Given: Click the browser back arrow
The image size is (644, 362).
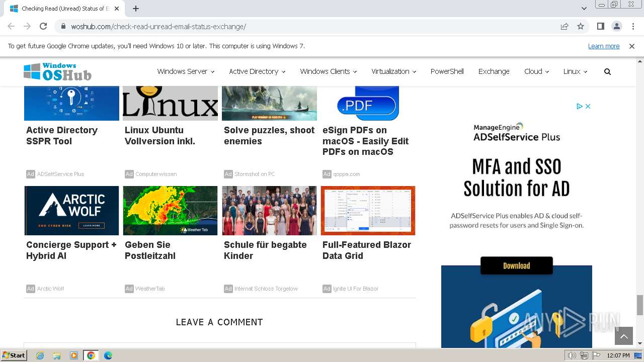Looking at the screenshot, I should (11, 26).
